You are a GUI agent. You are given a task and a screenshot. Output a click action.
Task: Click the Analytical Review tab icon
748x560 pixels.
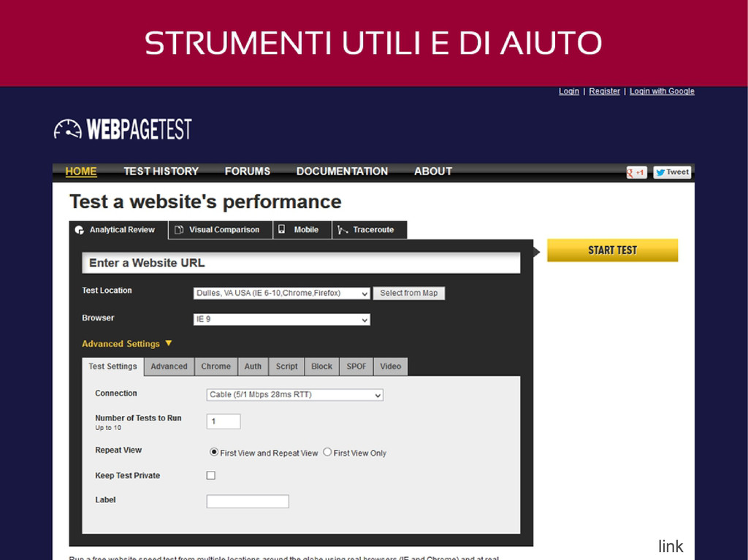point(79,230)
